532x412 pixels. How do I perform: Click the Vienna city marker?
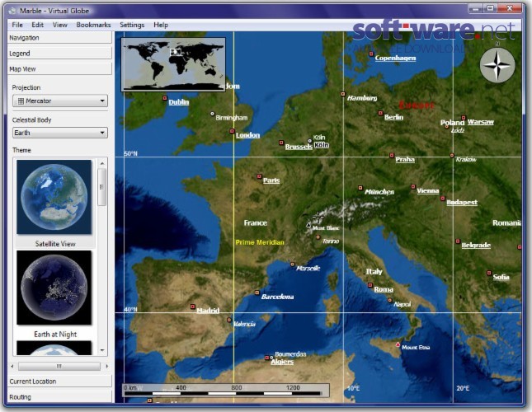coord(413,187)
